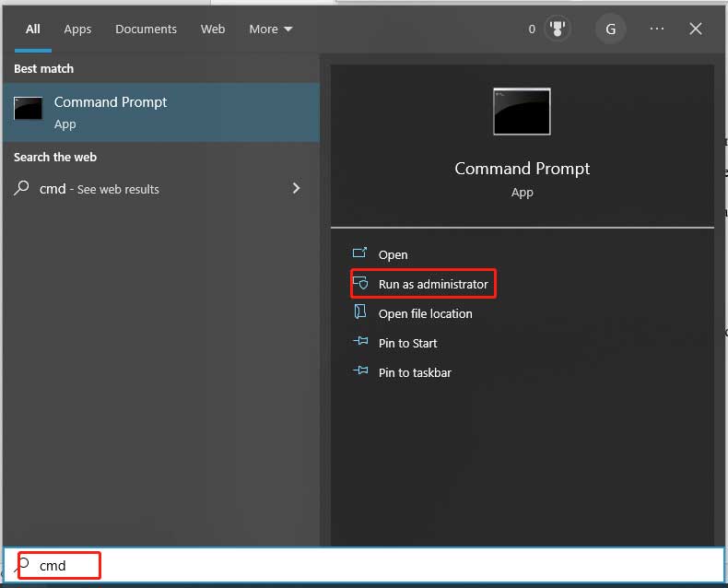Viewport: 728px width, 588px height.
Task: Click the pin icon beside Pin to Start
Action: 360,343
